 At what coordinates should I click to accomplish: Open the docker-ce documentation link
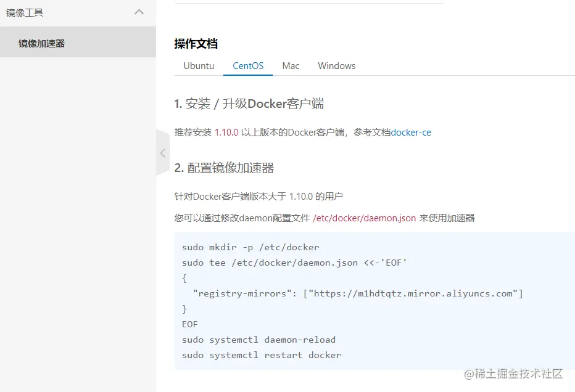click(x=411, y=133)
